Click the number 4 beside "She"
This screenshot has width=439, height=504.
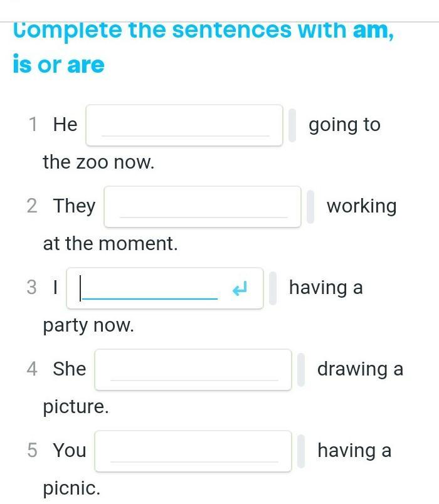coord(32,369)
